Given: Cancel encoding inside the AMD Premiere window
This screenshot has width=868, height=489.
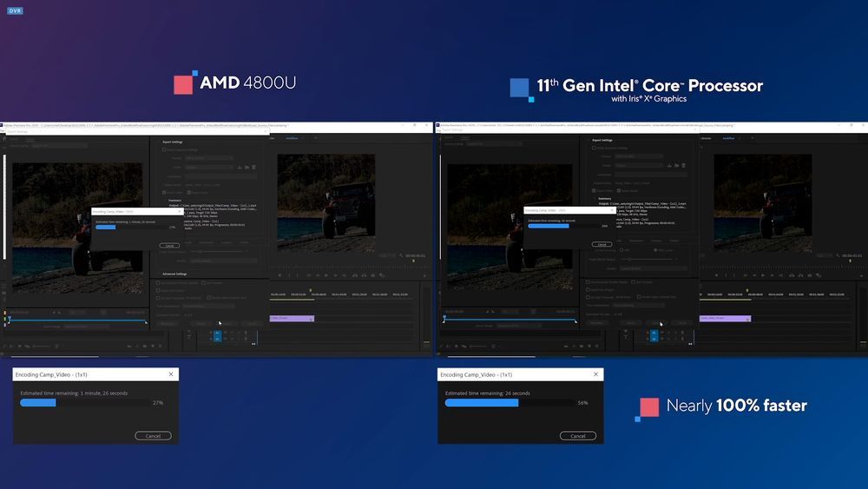Looking at the screenshot, I should tap(169, 245).
